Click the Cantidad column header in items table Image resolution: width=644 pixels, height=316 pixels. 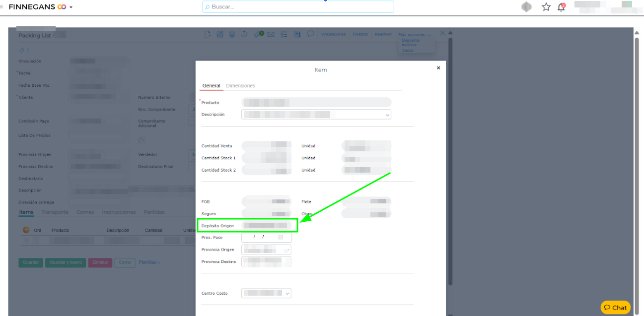153,230
